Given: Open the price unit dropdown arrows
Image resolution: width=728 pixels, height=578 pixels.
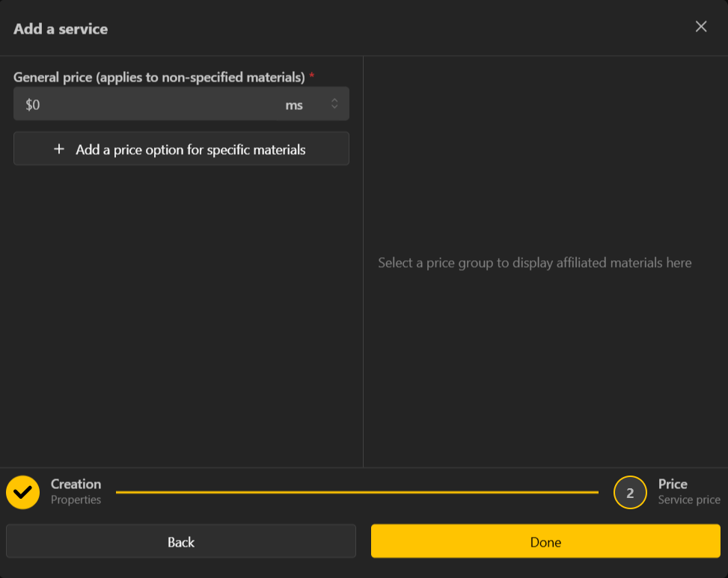Looking at the screenshot, I should click(x=334, y=105).
